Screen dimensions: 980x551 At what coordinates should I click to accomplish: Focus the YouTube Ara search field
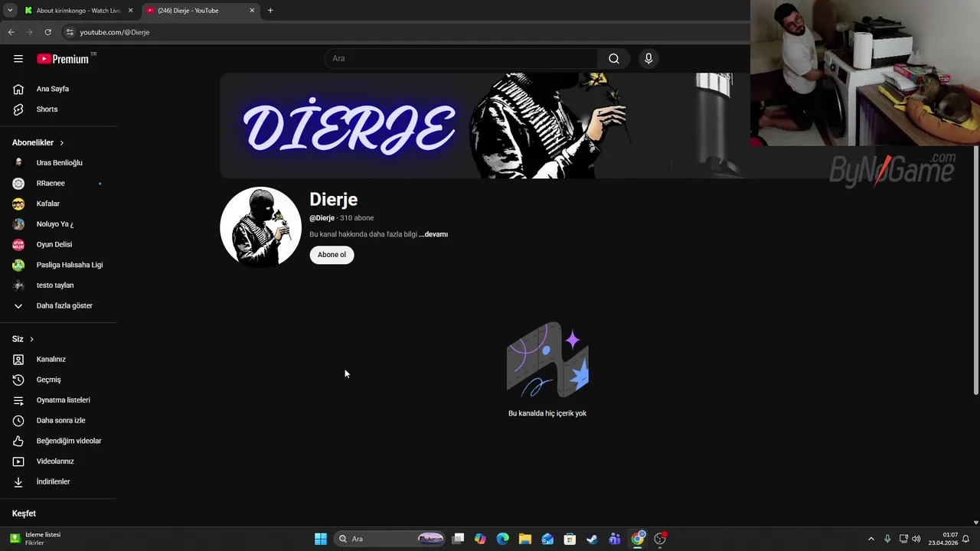[461, 58]
